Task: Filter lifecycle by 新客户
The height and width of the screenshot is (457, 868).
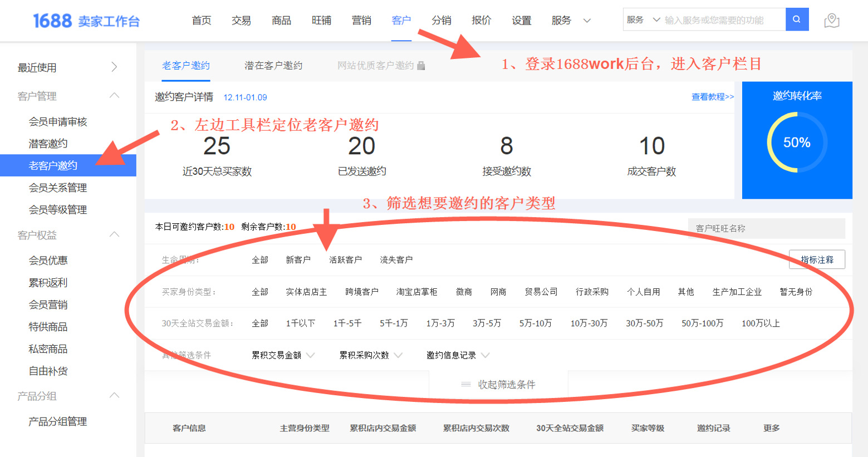Action: [298, 260]
